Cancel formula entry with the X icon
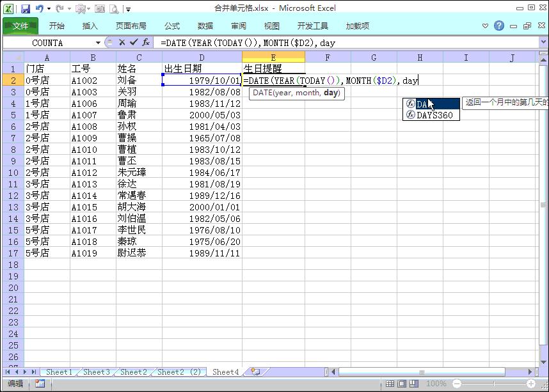Image resolution: width=549 pixels, height=392 pixels. (122, 42)
